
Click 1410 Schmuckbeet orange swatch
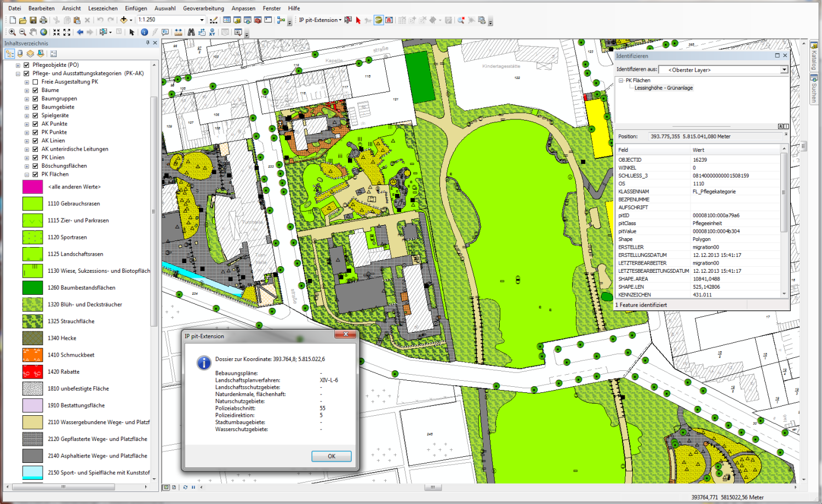[x=32, y=355]
